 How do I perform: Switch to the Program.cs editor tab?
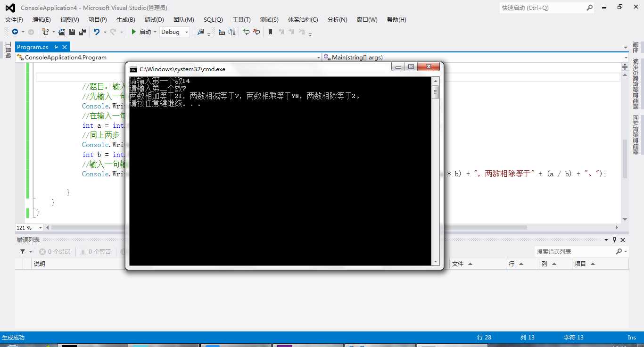[33, 47]
